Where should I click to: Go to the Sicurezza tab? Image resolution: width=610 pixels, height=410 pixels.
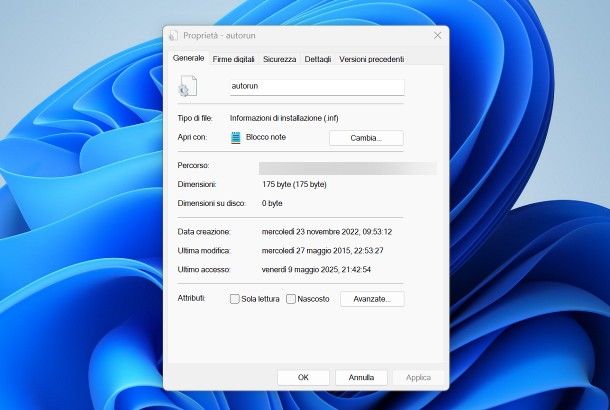click(x=279, y=59)
